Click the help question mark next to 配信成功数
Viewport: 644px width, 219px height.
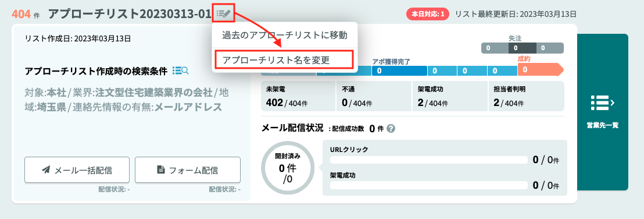coord(391,129)
